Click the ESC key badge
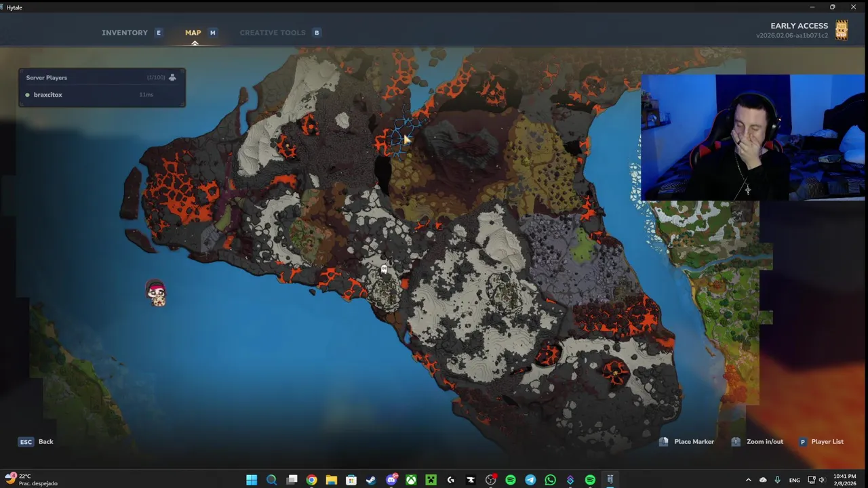This screenshot has width=868, height=488. pyautogui.click(x=26, y=442)
